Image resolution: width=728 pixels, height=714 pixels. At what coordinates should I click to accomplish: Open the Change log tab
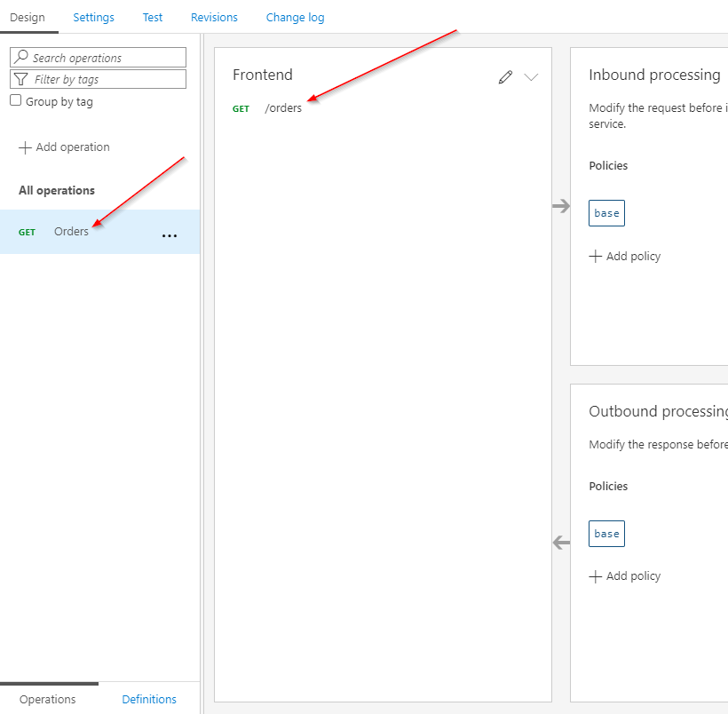tap(295, 17)
